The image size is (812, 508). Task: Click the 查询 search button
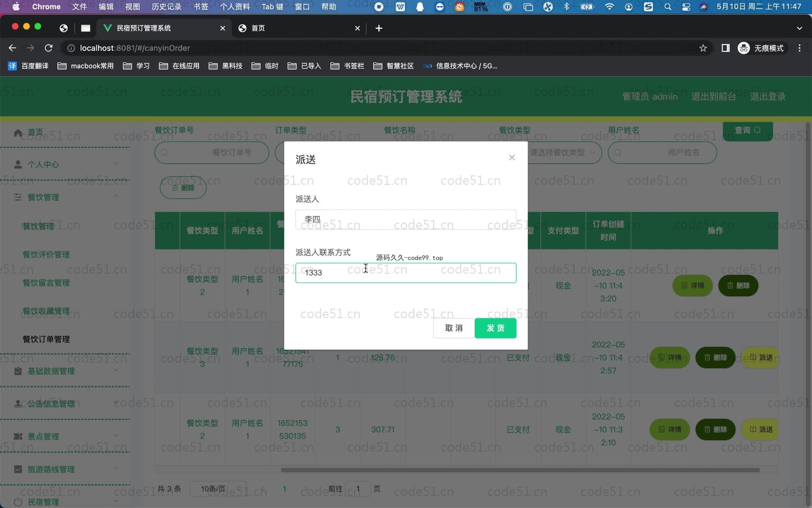click(748, 131)
